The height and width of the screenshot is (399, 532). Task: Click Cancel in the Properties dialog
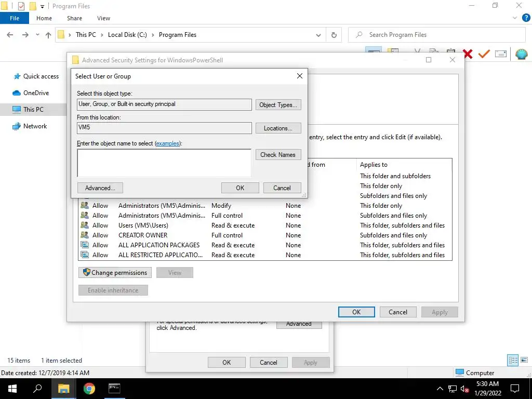coord(269,362)
